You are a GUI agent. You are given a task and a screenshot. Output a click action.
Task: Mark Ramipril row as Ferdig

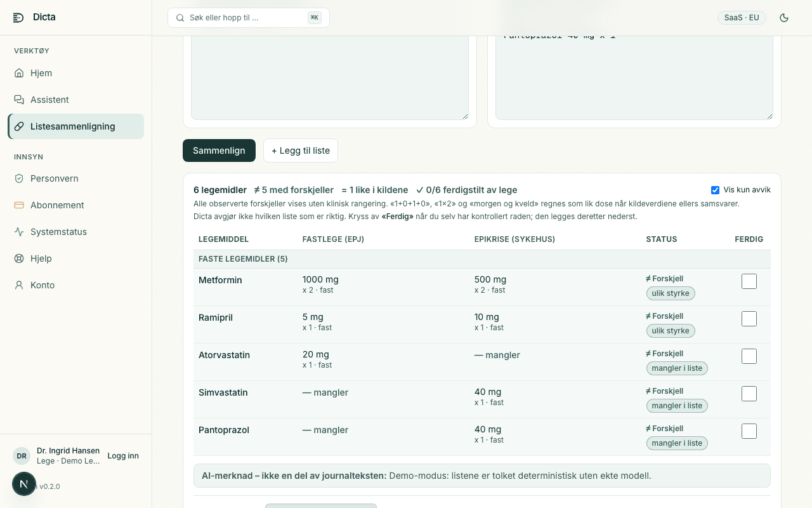pyautogui.click(x=749, y=319)
